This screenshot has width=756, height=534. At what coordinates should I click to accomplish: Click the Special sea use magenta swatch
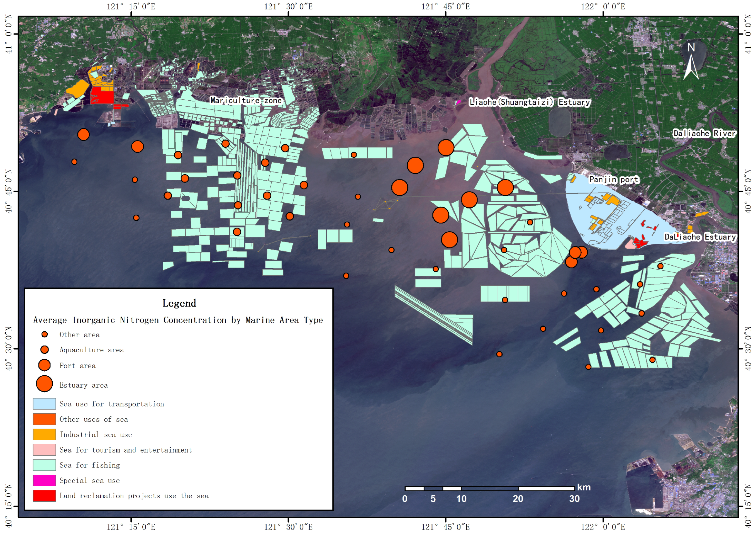tap(45, 480)
